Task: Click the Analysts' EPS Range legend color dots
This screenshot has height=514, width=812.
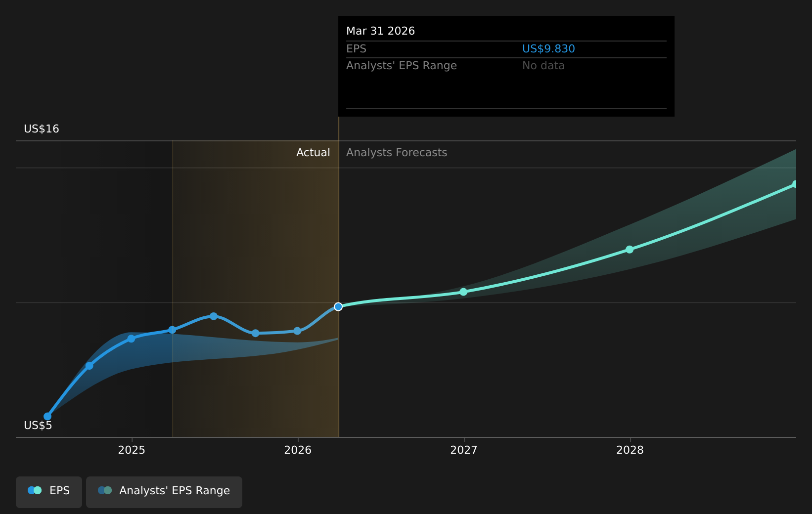Action: pyautogui.click(x=105, y=490)
